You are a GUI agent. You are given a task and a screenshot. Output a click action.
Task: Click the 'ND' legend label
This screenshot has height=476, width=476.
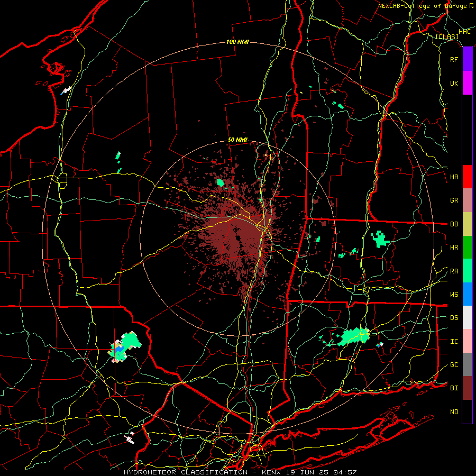click(x=454, y=412)
